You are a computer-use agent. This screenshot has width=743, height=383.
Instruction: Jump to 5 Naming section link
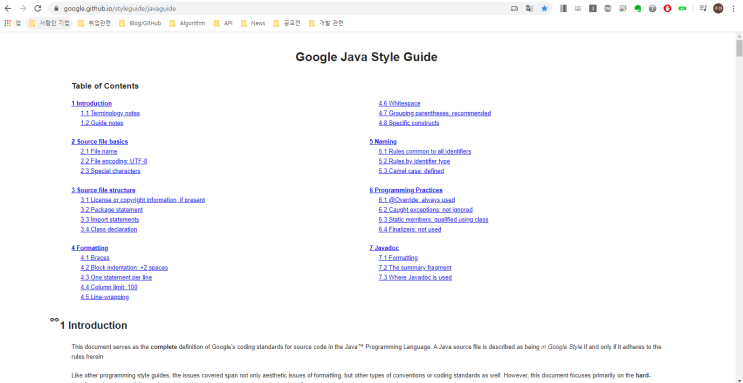[x=383, y=142]
